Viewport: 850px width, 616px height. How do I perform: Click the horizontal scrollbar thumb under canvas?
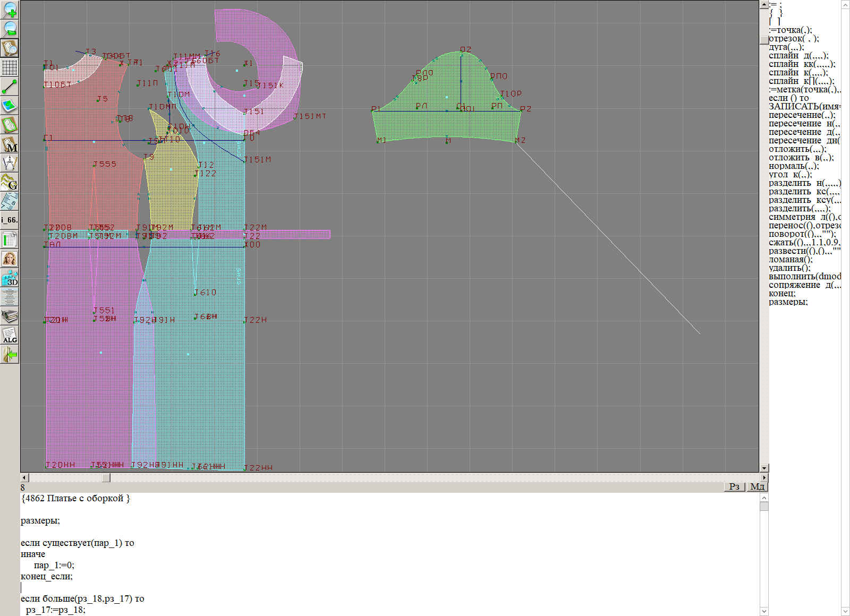coord(106,478)
